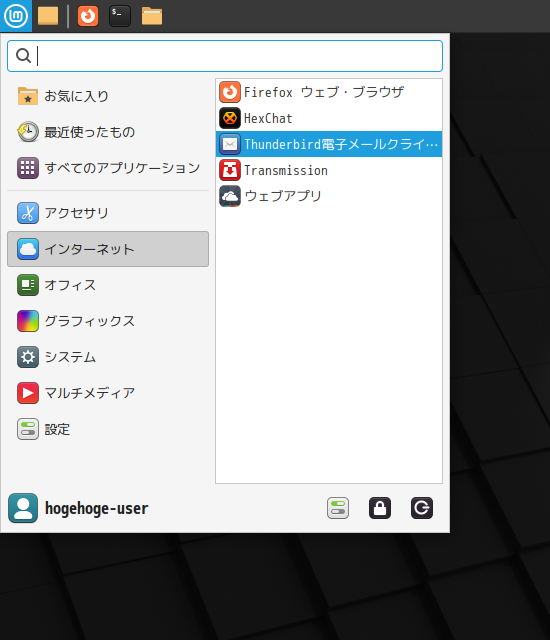Select 最近使ったもの recent items
550x640 pixels.
[108, 132]
